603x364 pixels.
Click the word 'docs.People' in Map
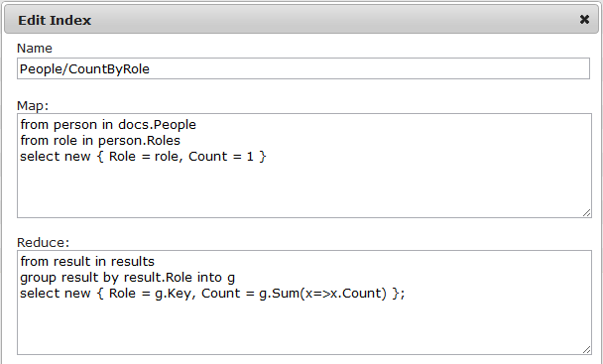point(158,125)
